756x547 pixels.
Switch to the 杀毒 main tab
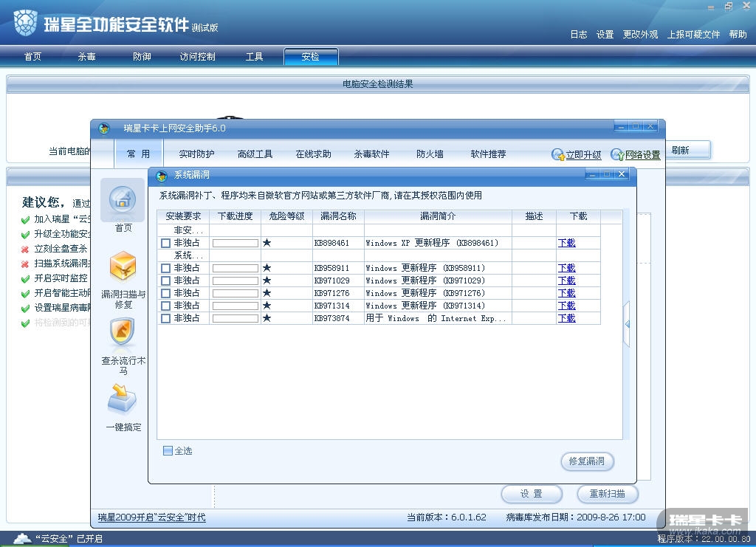[x=87, y=56]
